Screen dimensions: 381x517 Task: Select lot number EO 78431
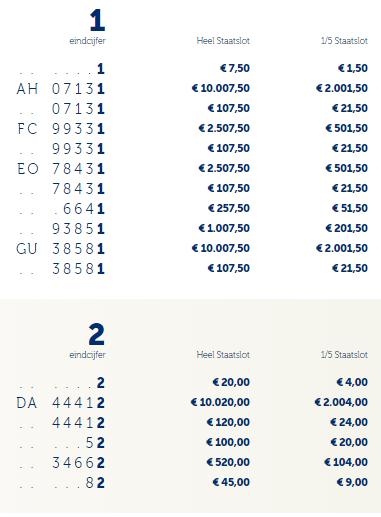[61, 169]
